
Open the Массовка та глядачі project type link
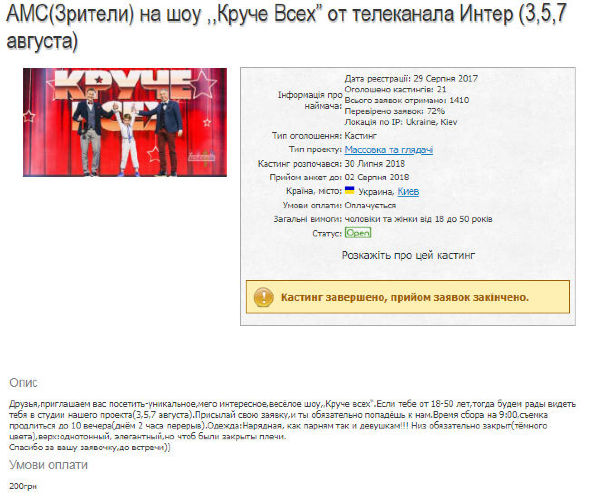(389, 150)
